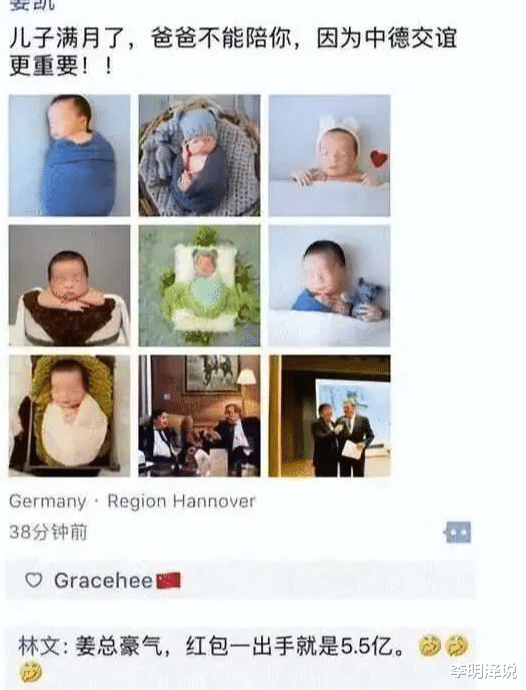Screen dimensions: 526x690
Task: Tap the 38分钟前 timestamp
Action: (x=48, y=532)
